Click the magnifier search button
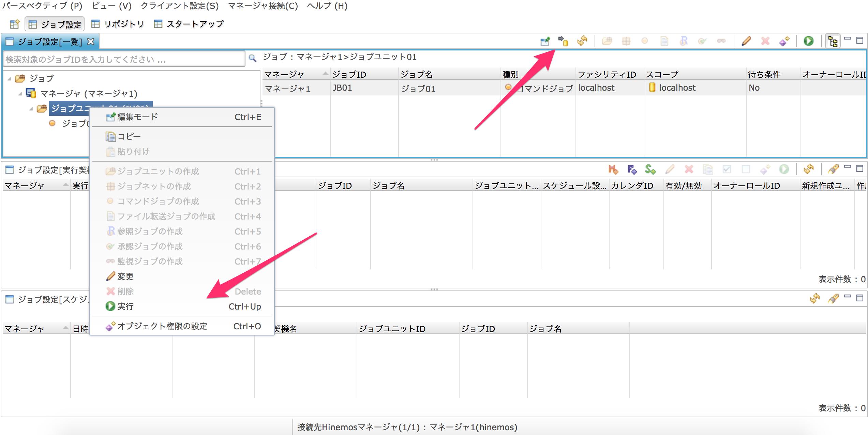Image resolution: width=868 pixels, height=435 pixels. point(252,58)
